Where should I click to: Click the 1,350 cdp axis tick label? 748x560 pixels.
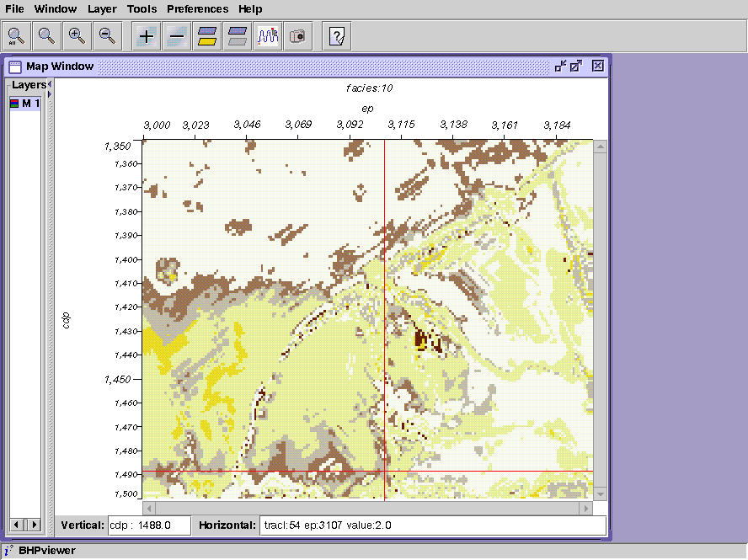(117, 146)
